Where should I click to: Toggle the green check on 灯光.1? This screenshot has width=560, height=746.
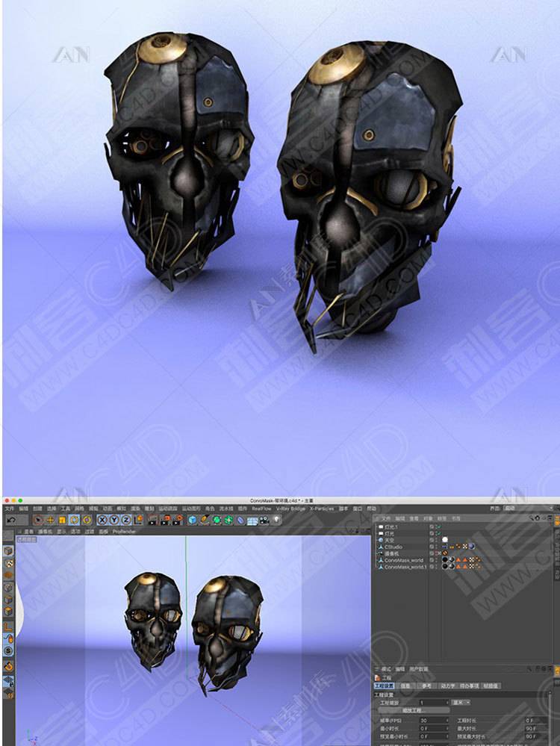point(438,527)
